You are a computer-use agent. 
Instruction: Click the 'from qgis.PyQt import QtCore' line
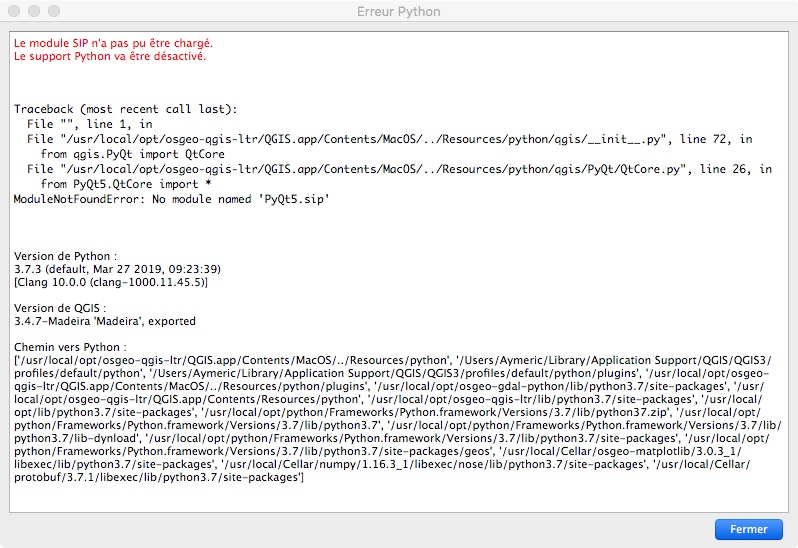132,154
